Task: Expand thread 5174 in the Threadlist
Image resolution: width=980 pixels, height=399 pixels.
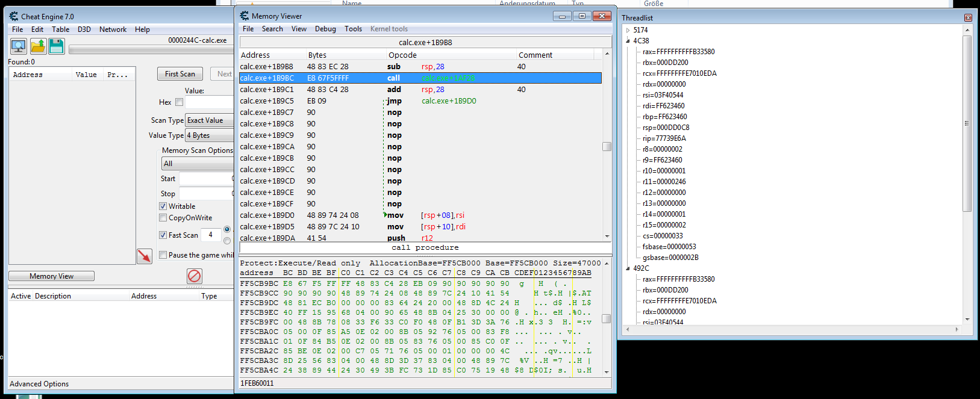Action: click(x=628, y=30)
